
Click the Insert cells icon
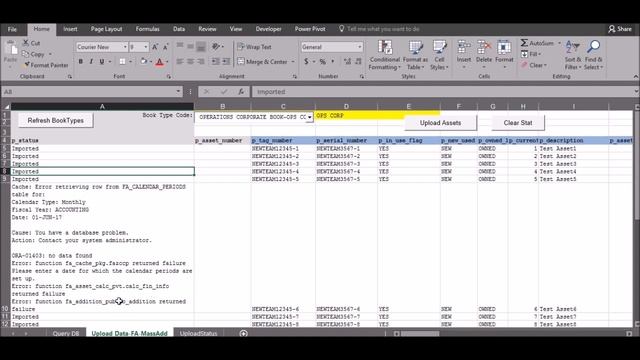(x=464, y=48)
